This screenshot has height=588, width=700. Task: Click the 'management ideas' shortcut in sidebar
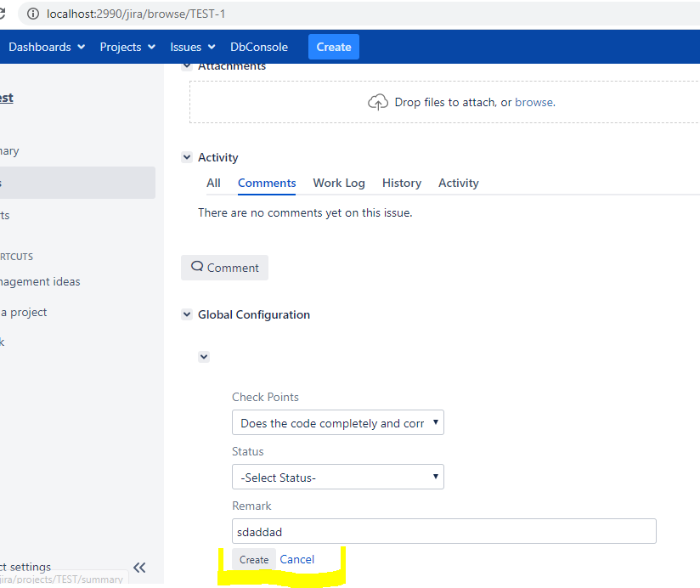40,282
